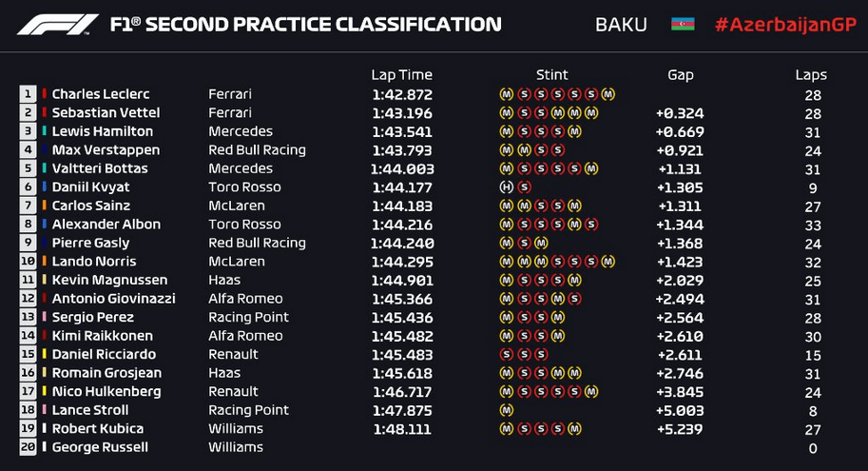Click position number 20 badge
Screen dimensions: 868x471
click(x=28, y=447)
